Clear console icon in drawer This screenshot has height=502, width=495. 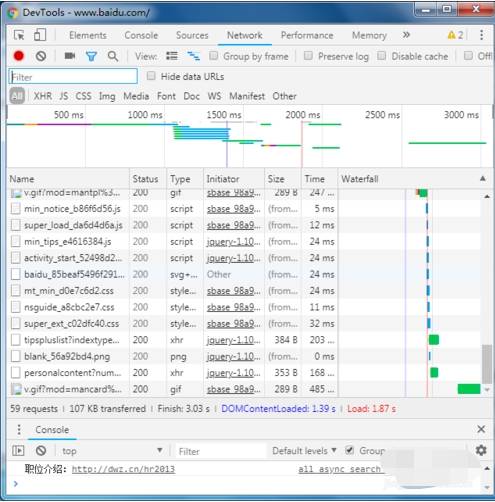pyautogui.click(x=41, y=451)
